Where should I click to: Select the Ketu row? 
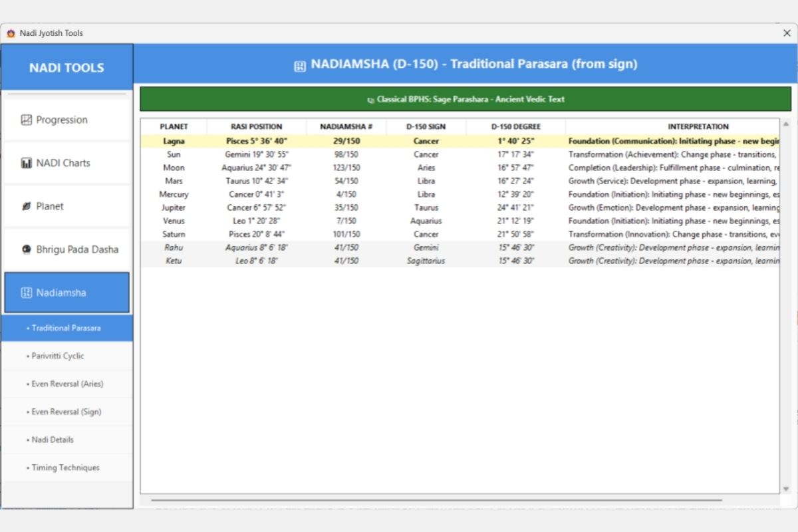[x=460, y=261]
